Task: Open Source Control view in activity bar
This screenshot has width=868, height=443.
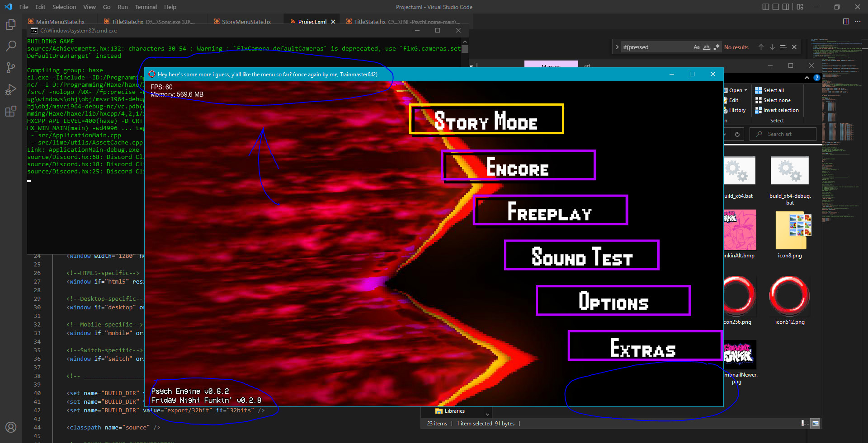Action: [11, 68]
